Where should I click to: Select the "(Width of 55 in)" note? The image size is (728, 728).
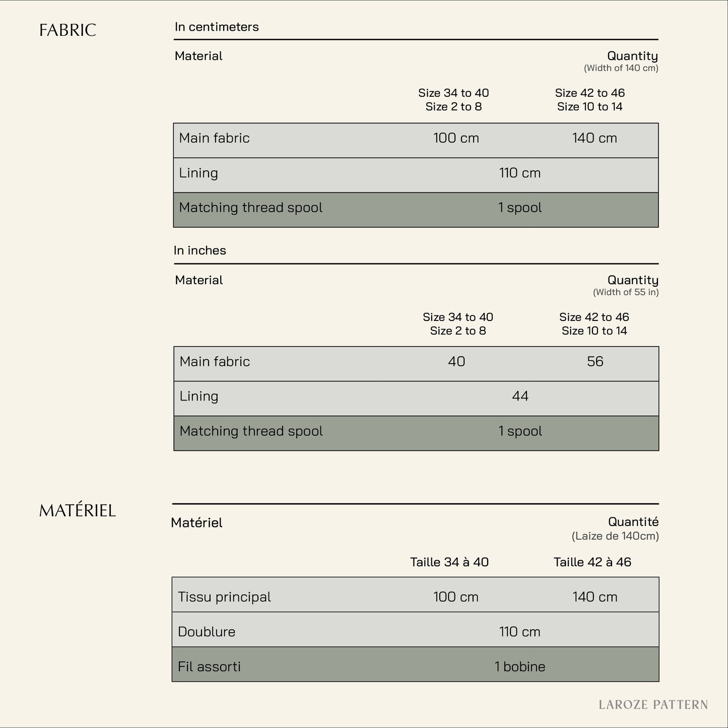tap(625, 292)
